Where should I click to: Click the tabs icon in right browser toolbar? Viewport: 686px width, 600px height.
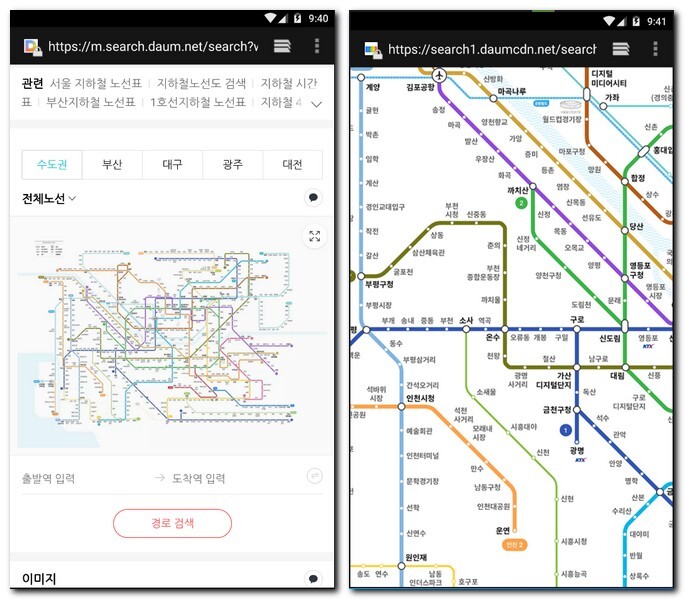click(x=621, y=48)
